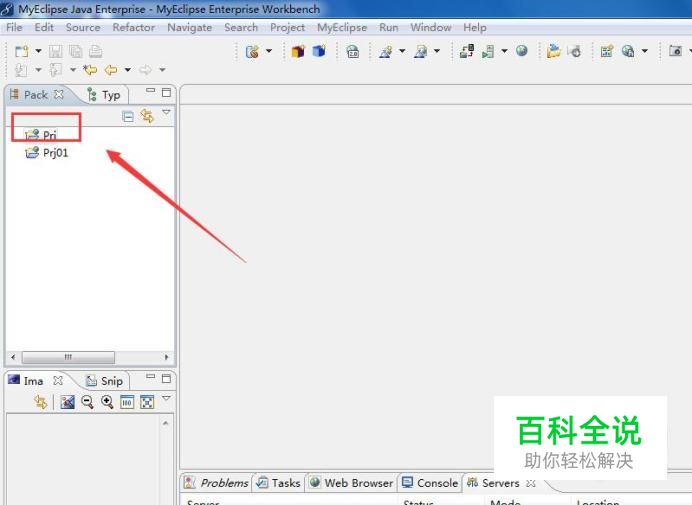Close the Pack explorer tab
Viewport: 692px width, 505px height.
59,94
